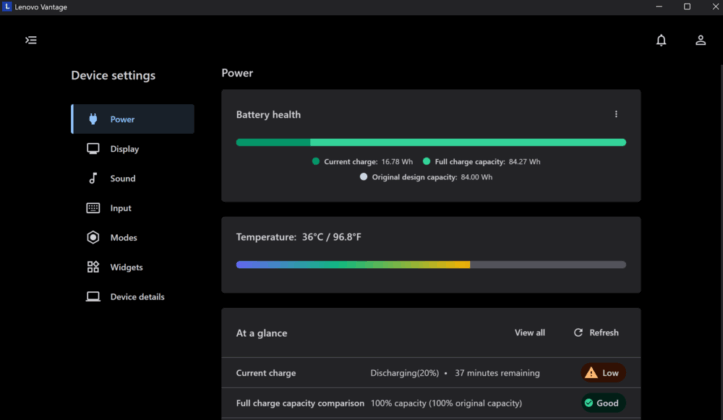Viewport: 723px width, 420px height.
Task: Minimize the Lenovo Vantage window
Action: 659,6
